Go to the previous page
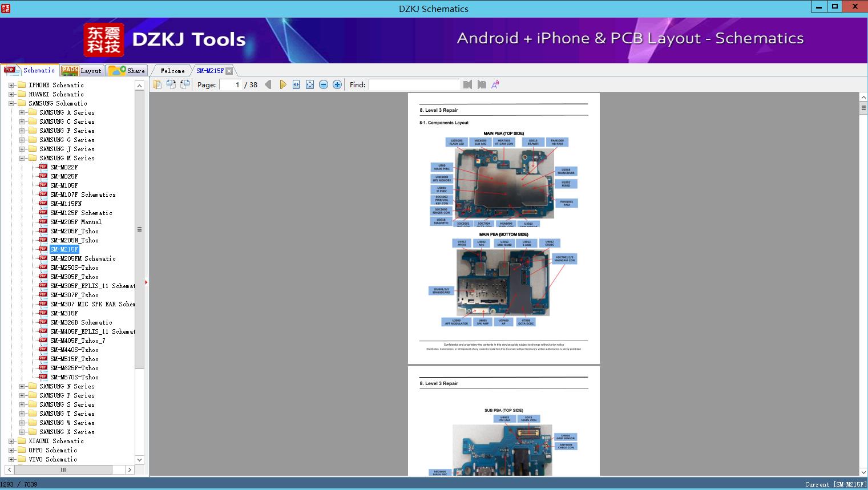This screenshot has width=868, height=490. tap(268, 84)
